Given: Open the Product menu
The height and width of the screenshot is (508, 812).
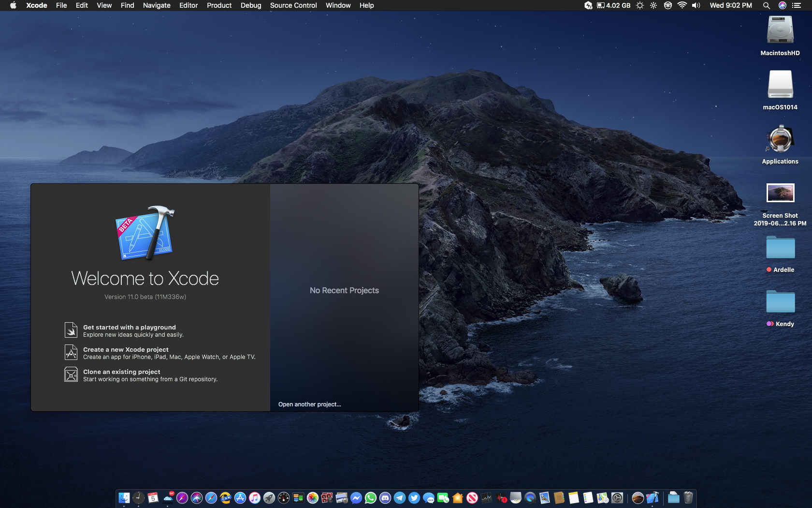Looking at the screenshot, I should tap(219, 5).
